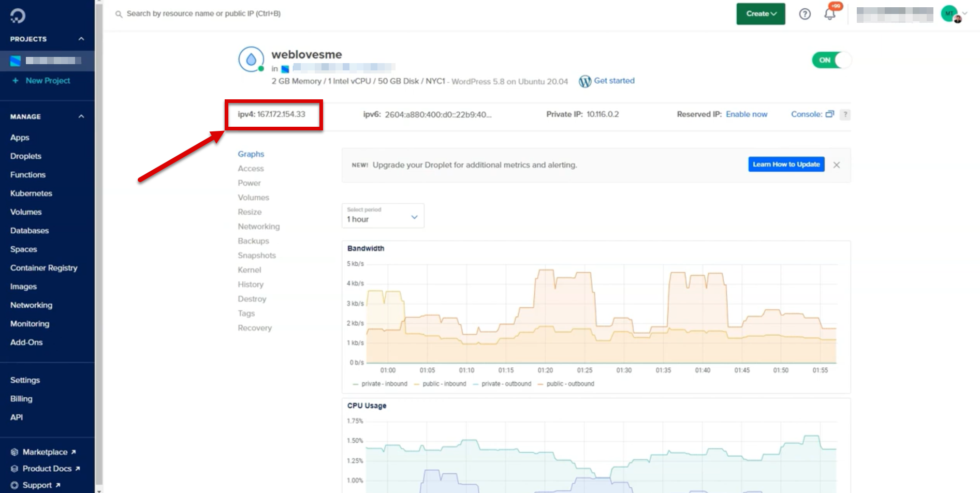
Task: Collapse the Projects section chevron
Action: (81, 39)
